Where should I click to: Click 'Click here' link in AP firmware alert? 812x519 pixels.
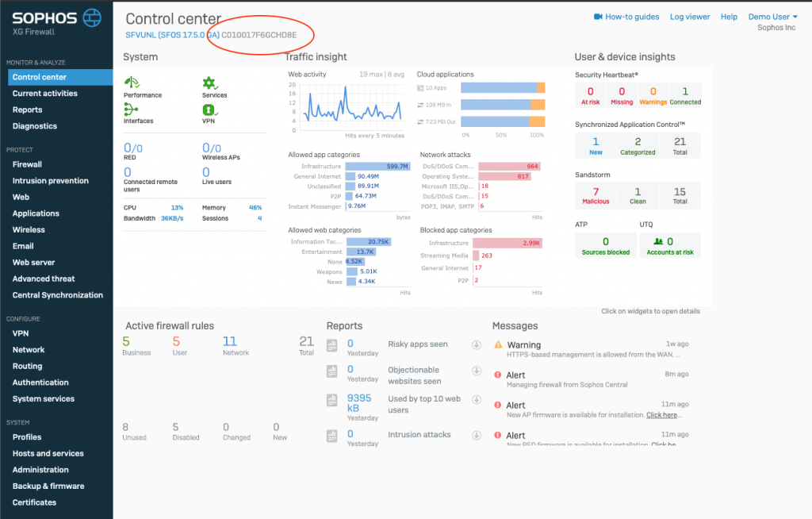[x=661, y=415]
